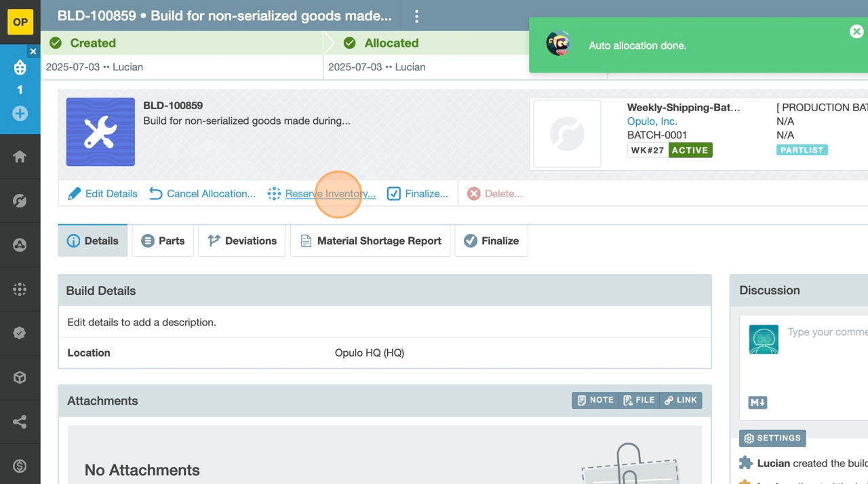This screenshot has height=484, width=868.
Task: Open the Deviations tab
Action: 242,241
